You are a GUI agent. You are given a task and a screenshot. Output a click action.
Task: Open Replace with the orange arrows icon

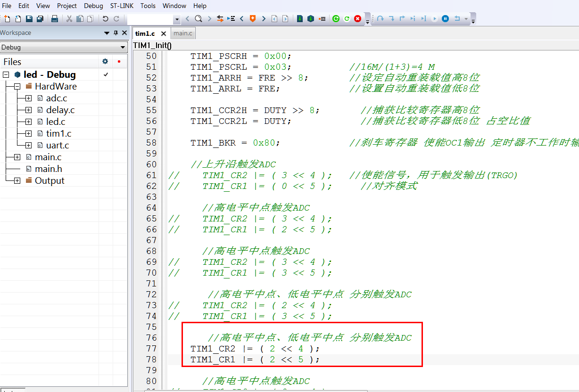220,19
